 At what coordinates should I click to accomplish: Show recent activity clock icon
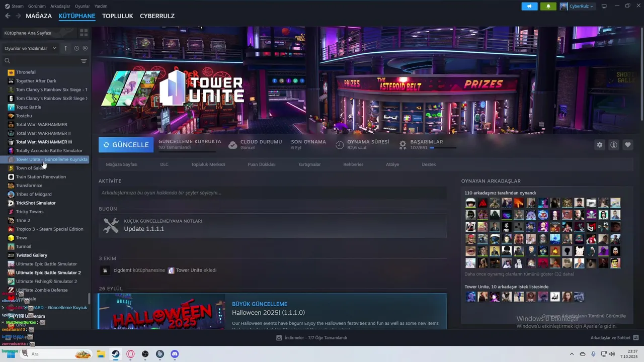click(x=76, y=48)
